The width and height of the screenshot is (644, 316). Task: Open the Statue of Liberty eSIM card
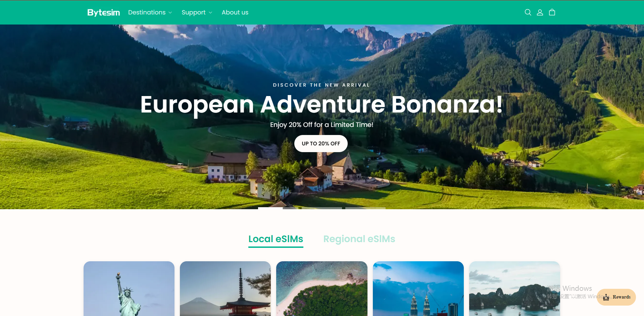(129, 289)
